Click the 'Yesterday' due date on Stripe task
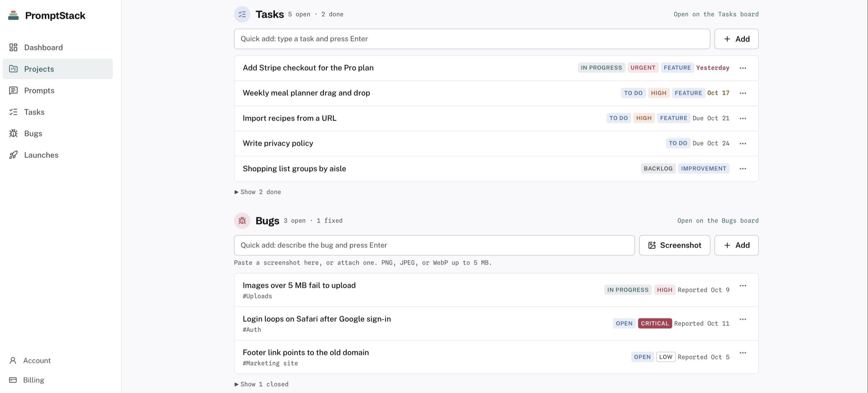 point(712,68)
